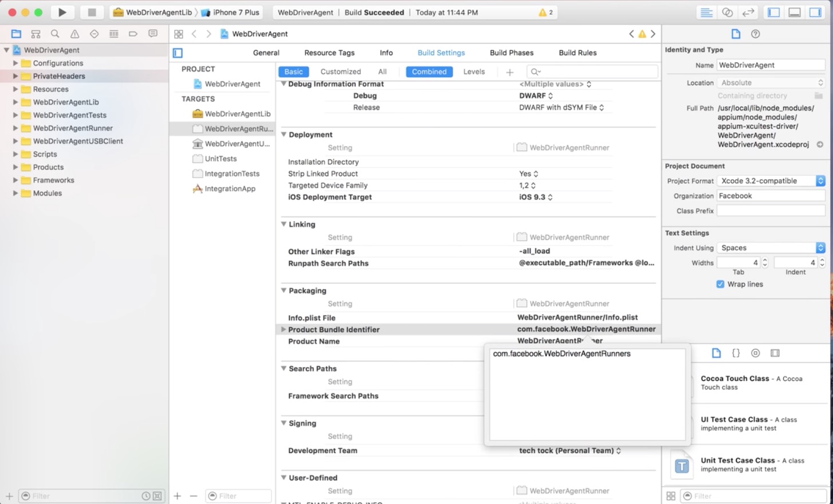Add a new build setting with plus
Screen dimensions: 833x504
coord(509,72)
